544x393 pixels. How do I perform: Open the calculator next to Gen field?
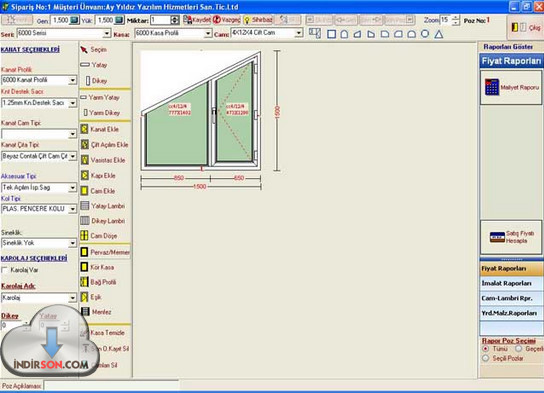(74, 20)
